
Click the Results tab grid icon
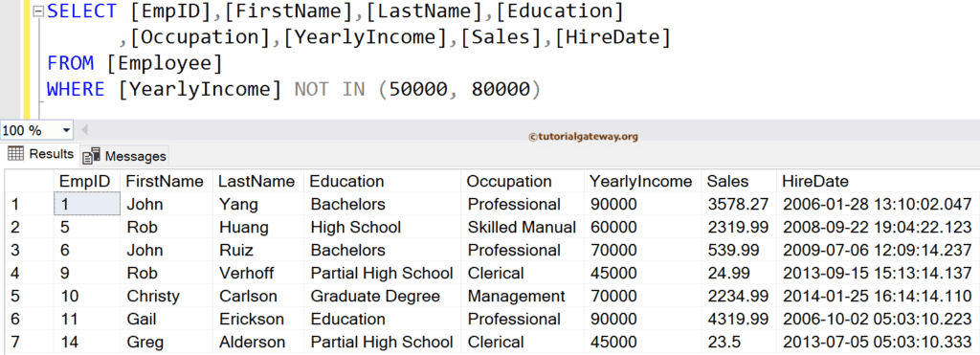[15, 154]
